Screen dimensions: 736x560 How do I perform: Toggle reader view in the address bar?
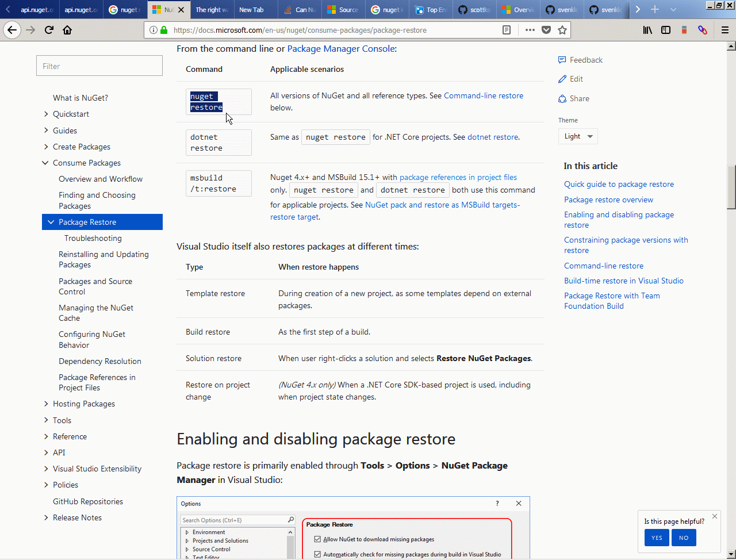pyautogui.click(x=507, y=30)
